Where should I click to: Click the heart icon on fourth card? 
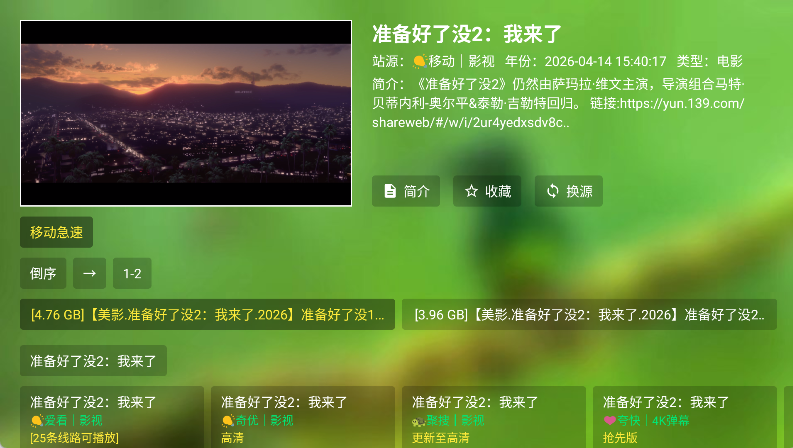coord(610,421)
